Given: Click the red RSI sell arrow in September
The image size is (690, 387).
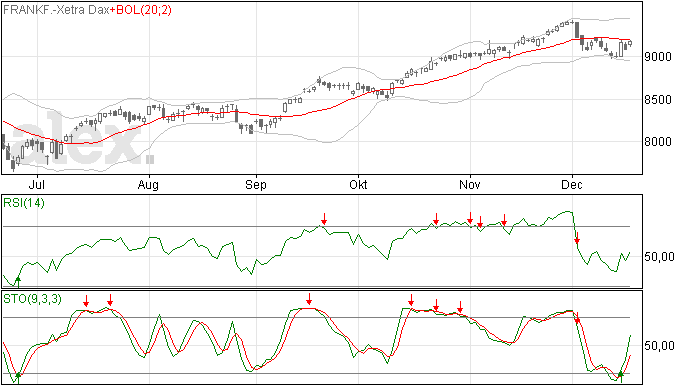Looking at the screenshot, I should 324,219.
